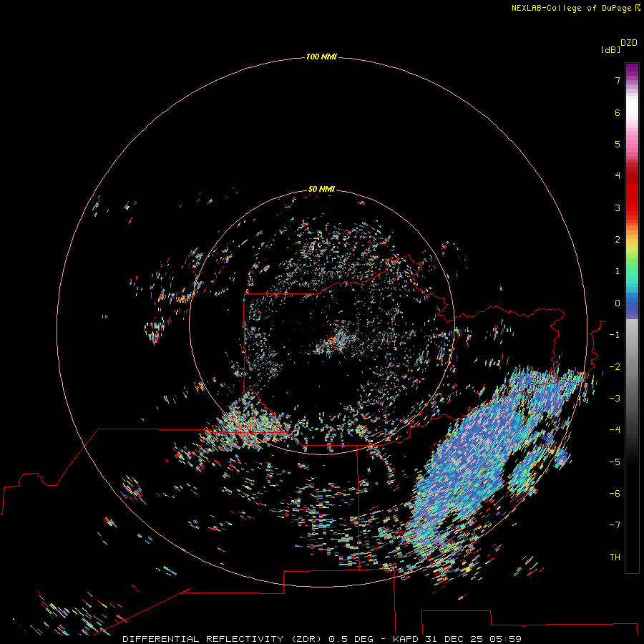
Task: Click the -4 value on the color scale
Action: (x=615, y=429)
